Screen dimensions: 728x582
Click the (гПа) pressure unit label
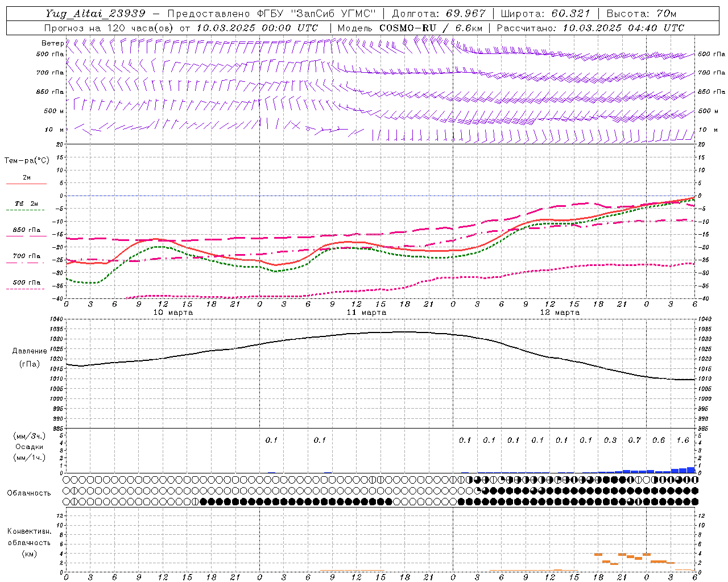click(30, 364)
